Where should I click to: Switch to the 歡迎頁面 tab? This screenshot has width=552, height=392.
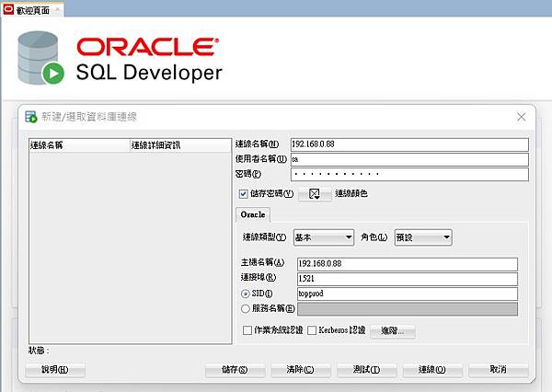click(x=33, y=10)
